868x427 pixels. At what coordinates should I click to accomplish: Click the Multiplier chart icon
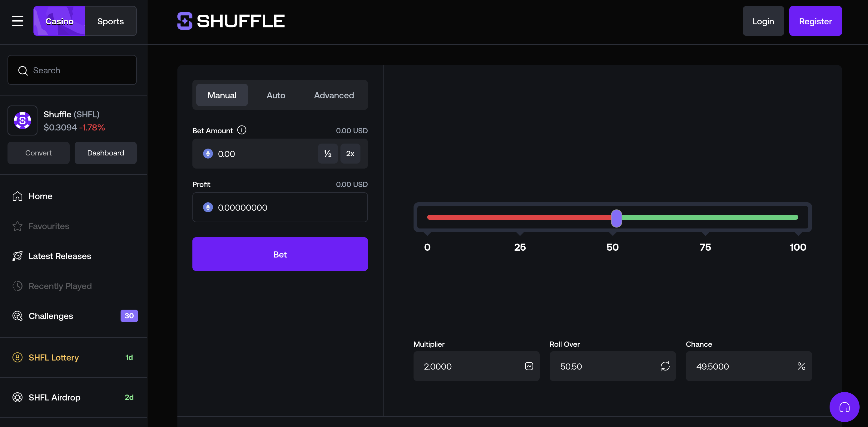529,366
